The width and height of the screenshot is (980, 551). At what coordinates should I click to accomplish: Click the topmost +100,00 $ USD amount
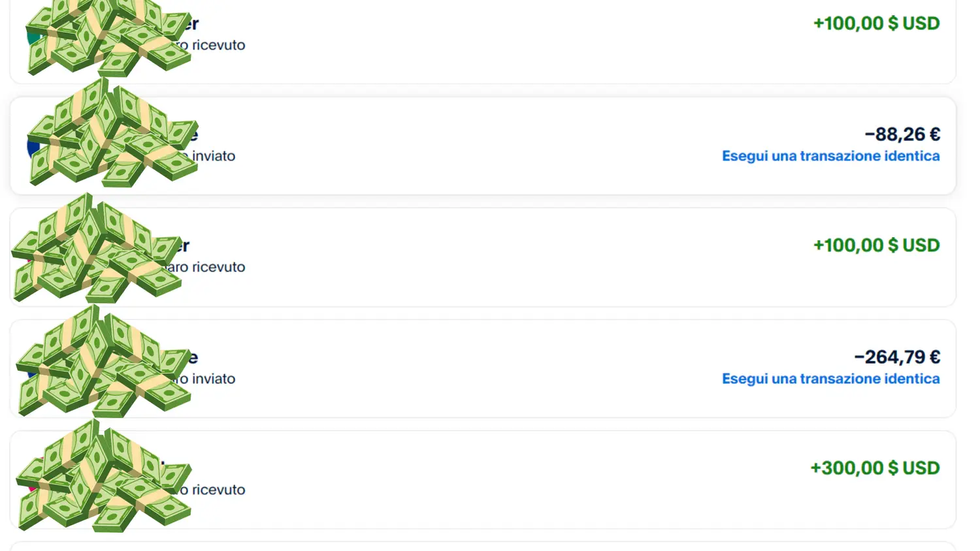876,24
